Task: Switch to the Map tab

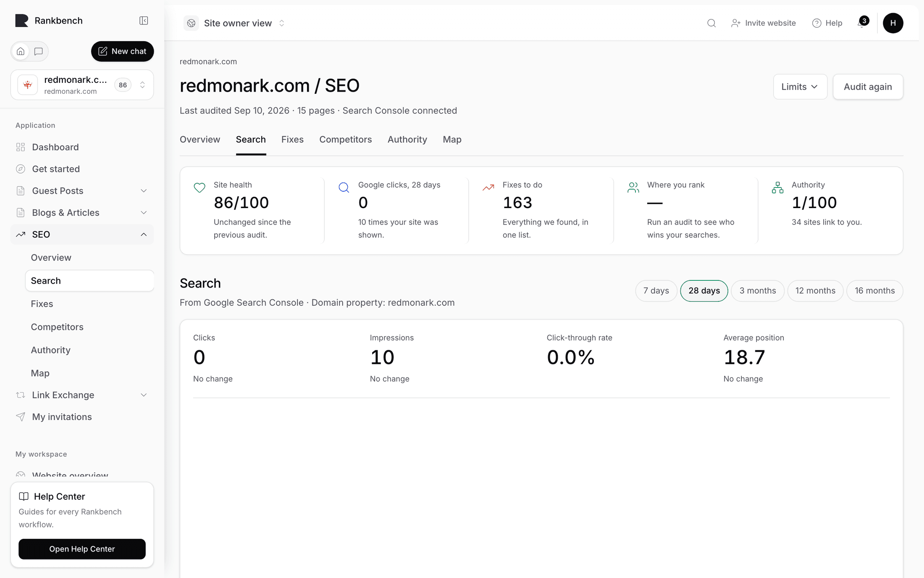Action: [452, 140]
